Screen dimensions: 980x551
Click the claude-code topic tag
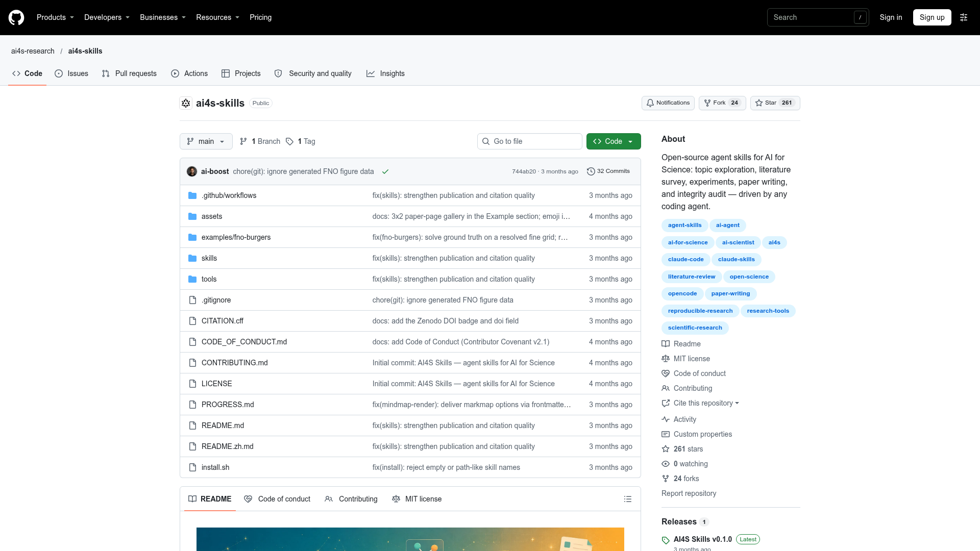685,260
